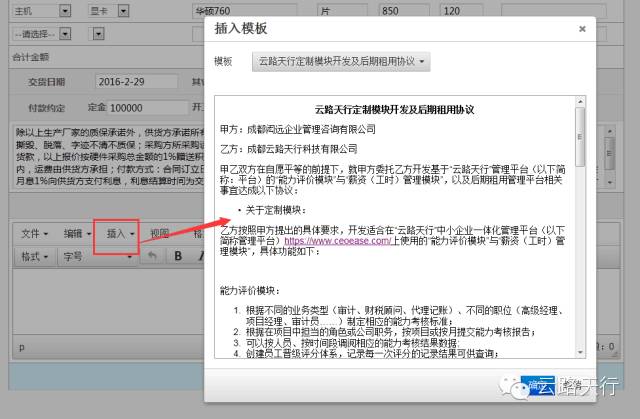Click the background text area scrollbar down arrow

pyautogui.click(x=609, y=182)
